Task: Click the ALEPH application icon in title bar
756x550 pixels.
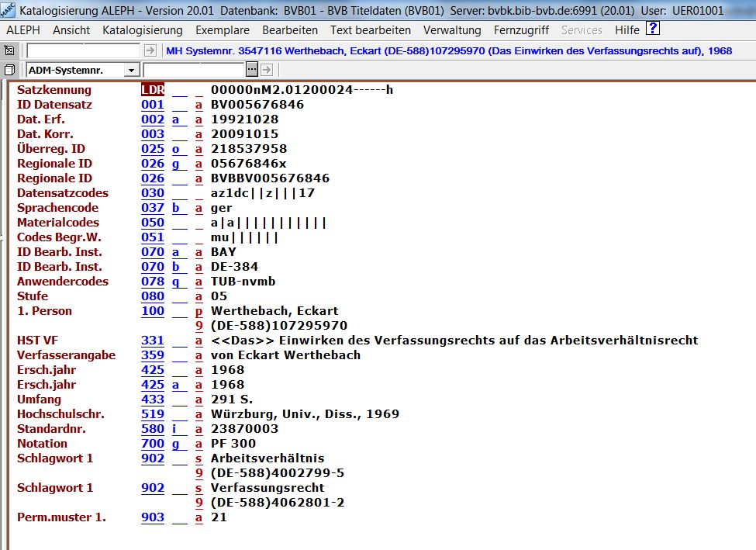Action: (x=9, y=10)
